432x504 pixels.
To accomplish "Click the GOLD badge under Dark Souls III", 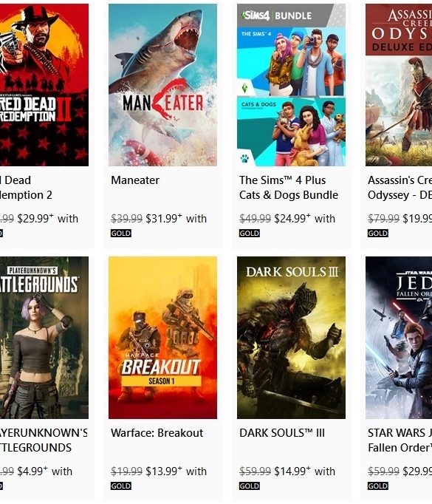I will (250, 486).
